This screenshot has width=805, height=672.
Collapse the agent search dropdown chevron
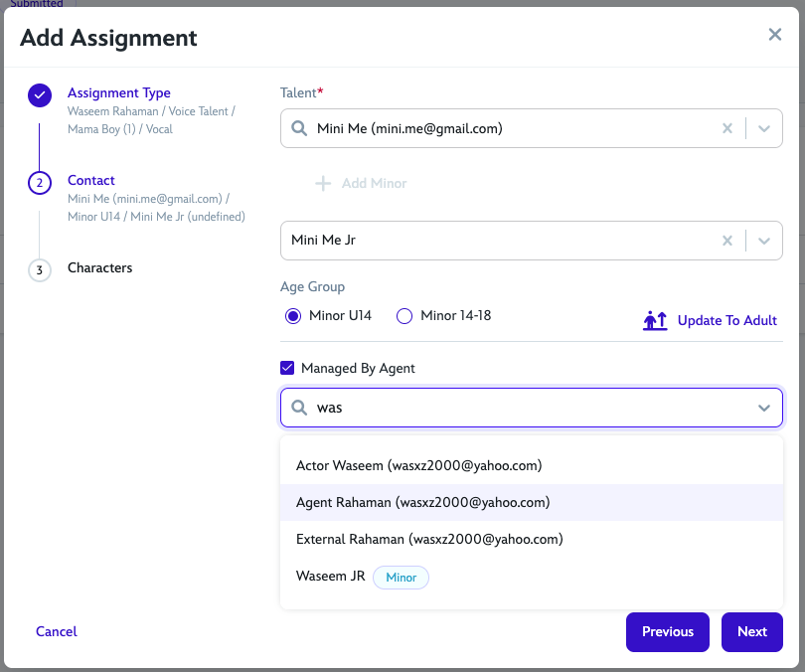click(x=764, y=408)
